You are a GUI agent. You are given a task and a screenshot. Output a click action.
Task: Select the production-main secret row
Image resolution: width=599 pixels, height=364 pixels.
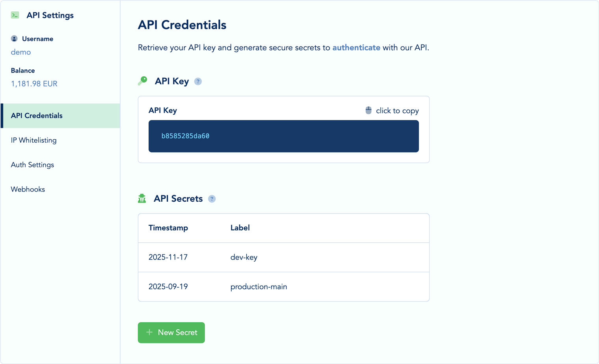(283, 286)
